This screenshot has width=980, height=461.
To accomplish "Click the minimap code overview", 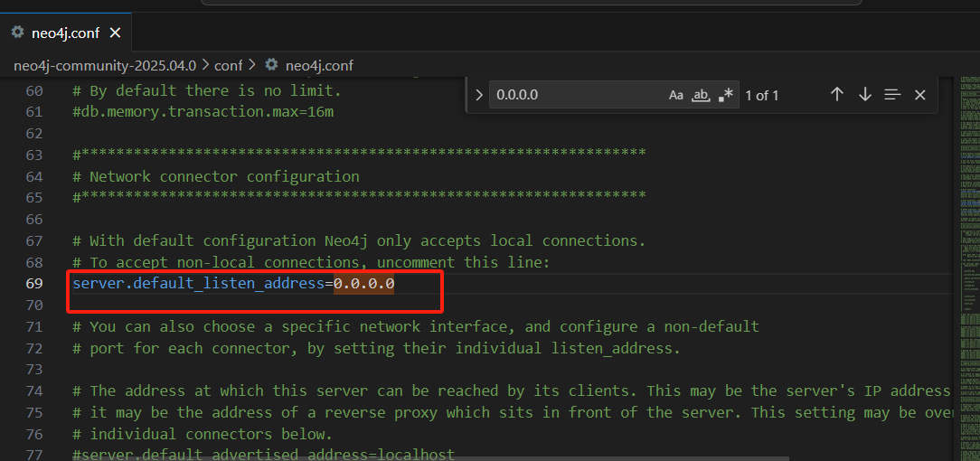I will pos(968,268).
